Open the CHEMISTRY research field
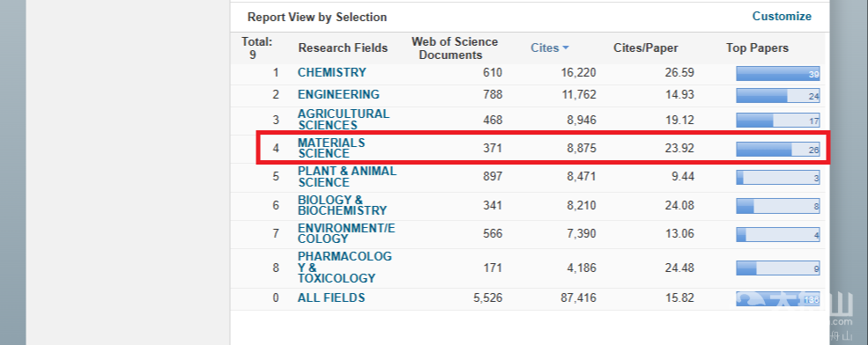Viewport: 868px width, 345px height. (332, 72)
